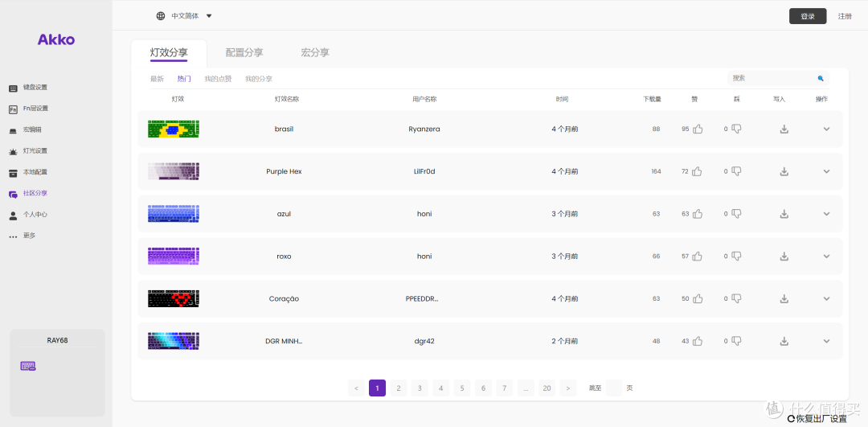868x427 pixels.
Task: Write Purple Hex effect to keyboard
Action: (784, 172)
